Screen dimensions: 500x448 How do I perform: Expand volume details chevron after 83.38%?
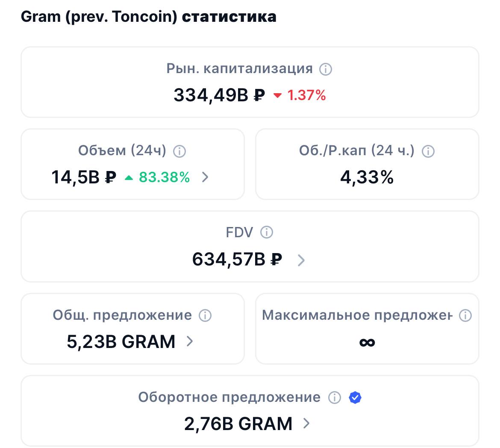(205, 177)
